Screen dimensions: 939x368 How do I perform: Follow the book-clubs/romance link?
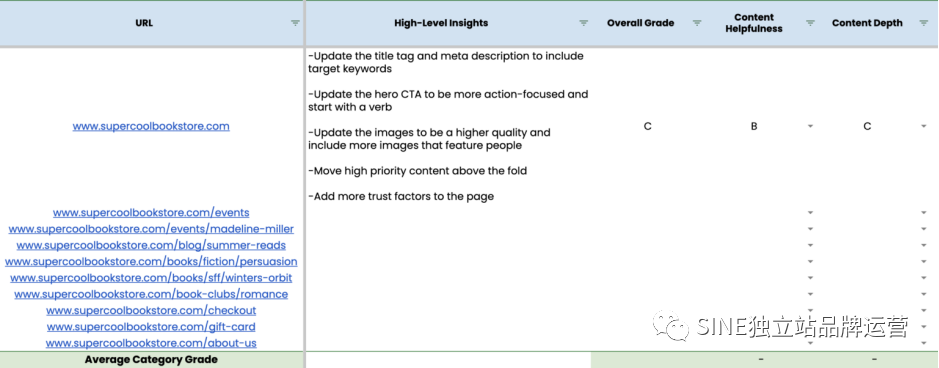tap(151, 294)
